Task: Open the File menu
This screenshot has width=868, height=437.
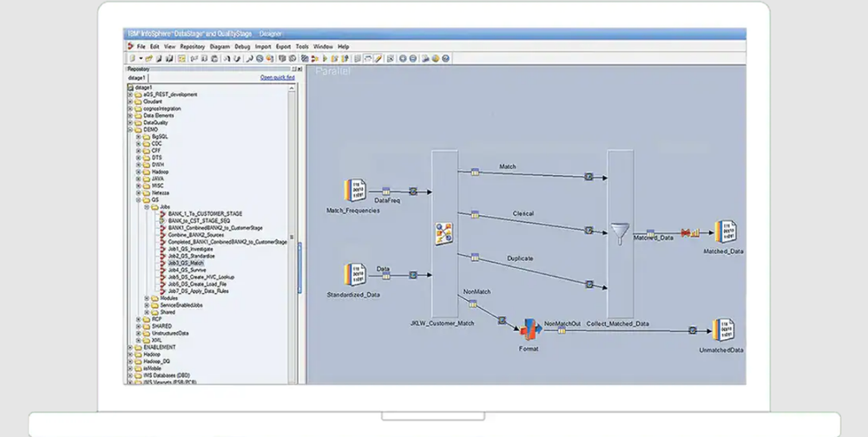Action: click(141, 47)
